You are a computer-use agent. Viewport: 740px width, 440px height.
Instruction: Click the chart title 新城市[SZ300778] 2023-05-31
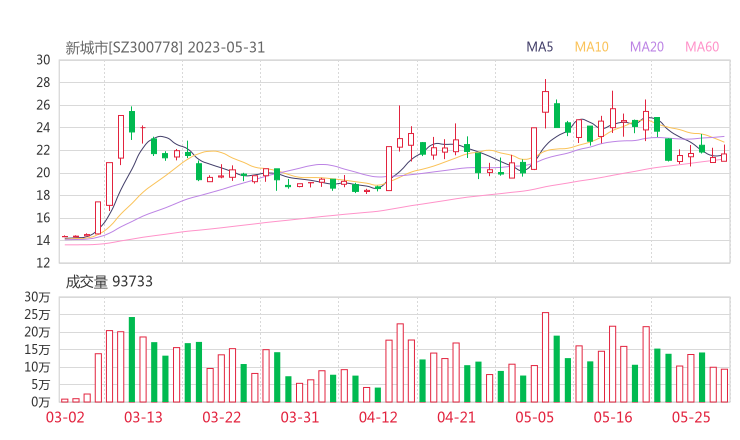click(x=165, y=48)
